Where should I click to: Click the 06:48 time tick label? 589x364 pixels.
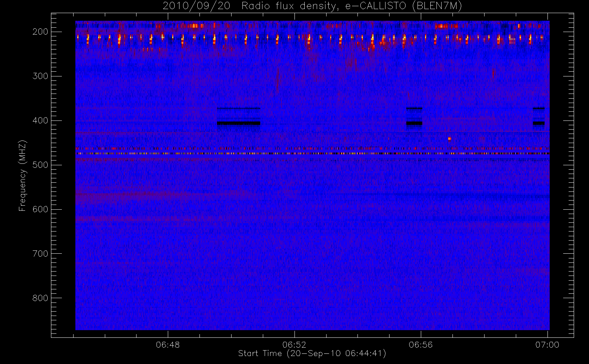168,345
